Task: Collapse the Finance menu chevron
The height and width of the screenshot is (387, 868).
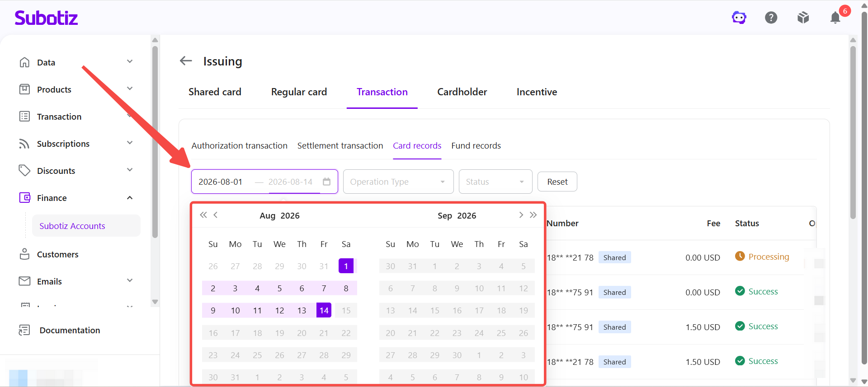Action: [130, 198]
